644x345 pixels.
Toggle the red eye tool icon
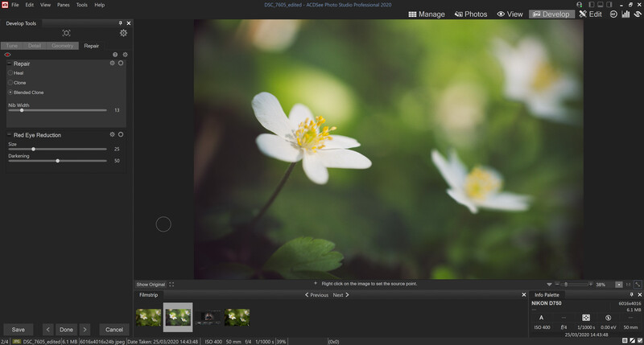pyautogui.click(x=7, y=55)
